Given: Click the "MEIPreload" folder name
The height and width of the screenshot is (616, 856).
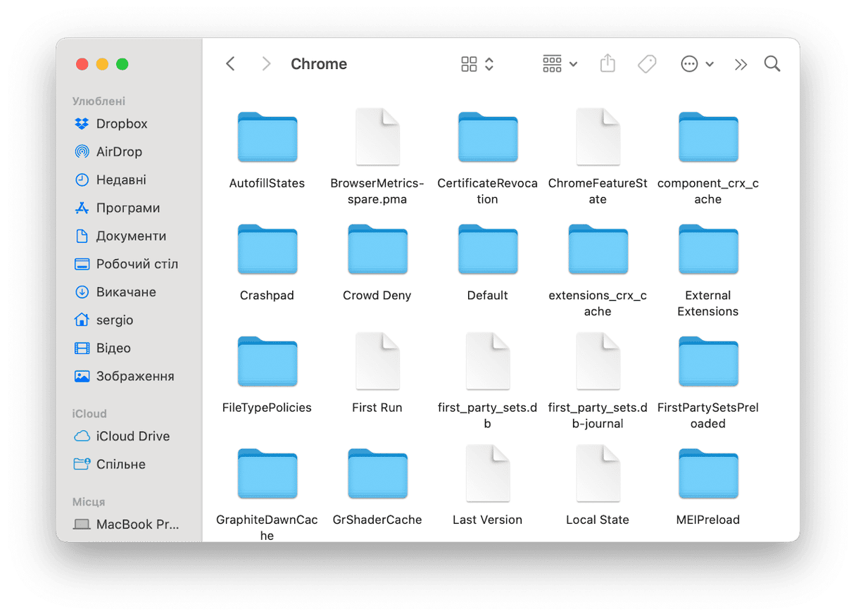Looking at the screenshot, I should coord(708,520).
